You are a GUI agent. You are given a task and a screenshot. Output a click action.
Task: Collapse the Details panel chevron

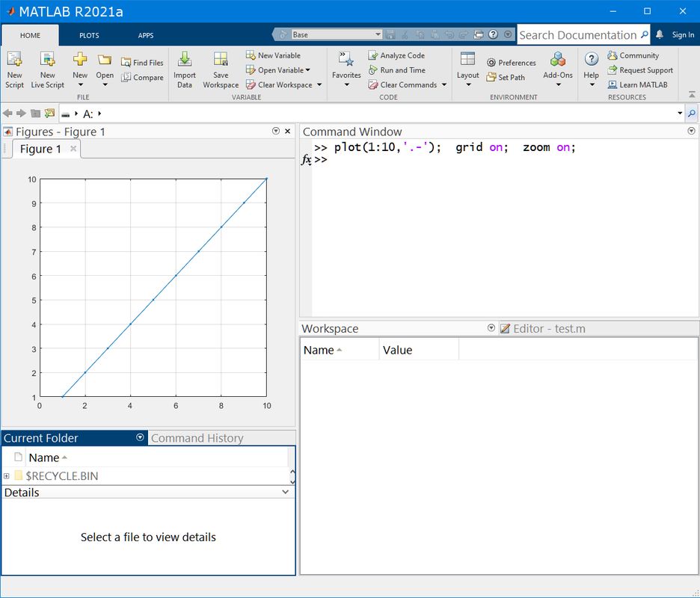pos(285,493)
